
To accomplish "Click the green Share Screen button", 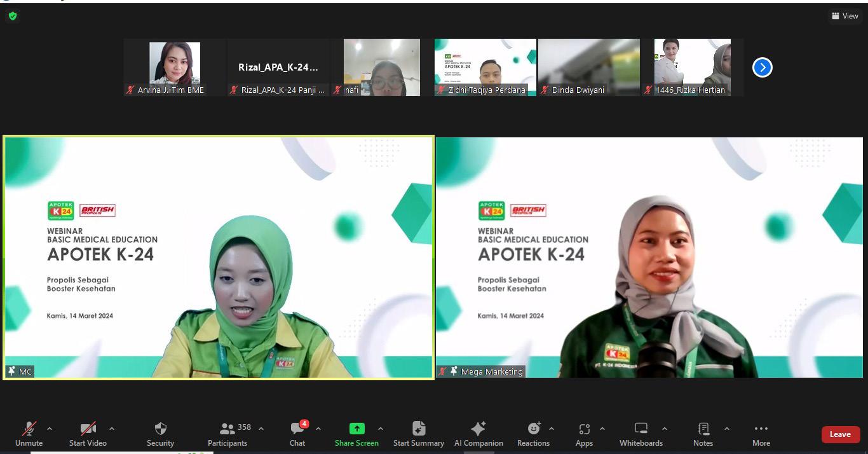I will tap(356, 434).
